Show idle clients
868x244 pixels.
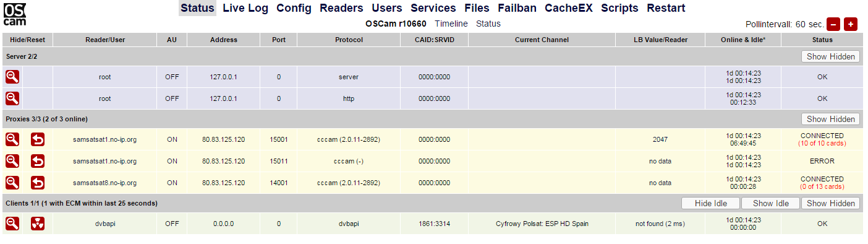(x=770, y=203)
